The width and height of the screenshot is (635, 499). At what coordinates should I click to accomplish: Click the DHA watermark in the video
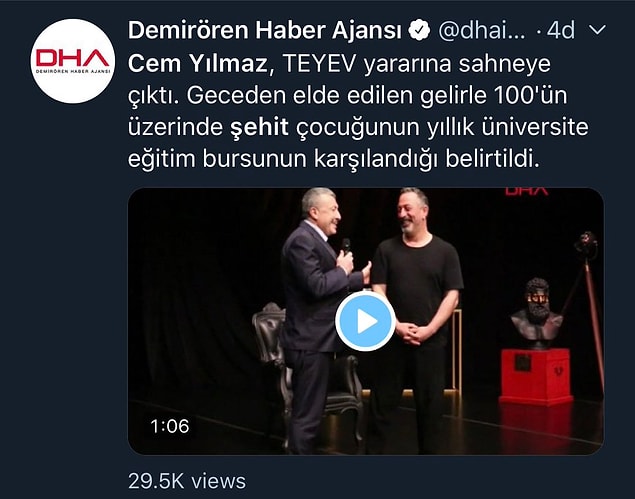(526, 191)
